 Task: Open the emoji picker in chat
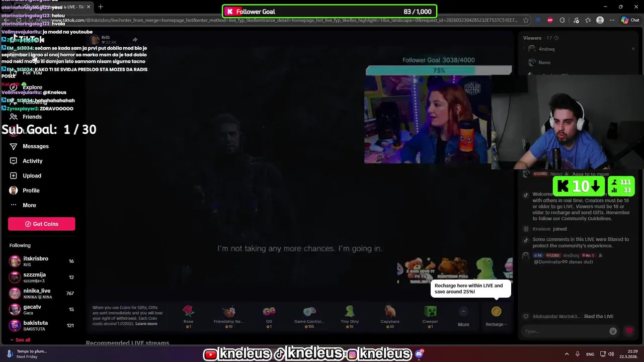(613, 331)
